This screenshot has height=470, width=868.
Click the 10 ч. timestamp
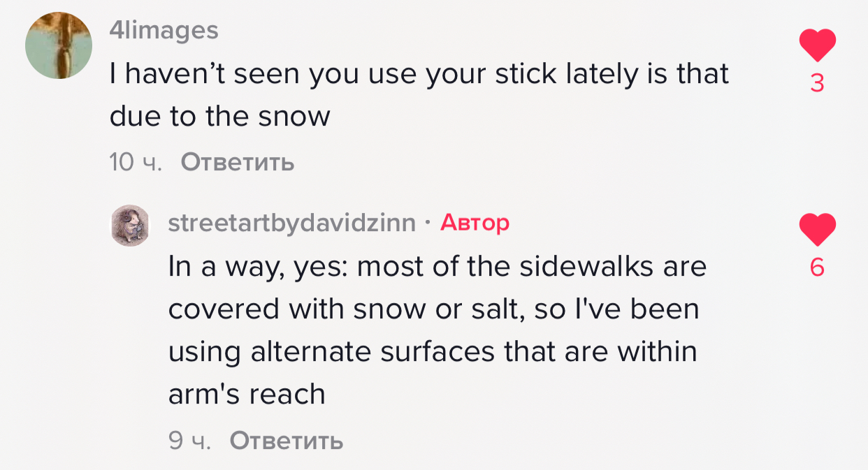[x=136, y=163]
